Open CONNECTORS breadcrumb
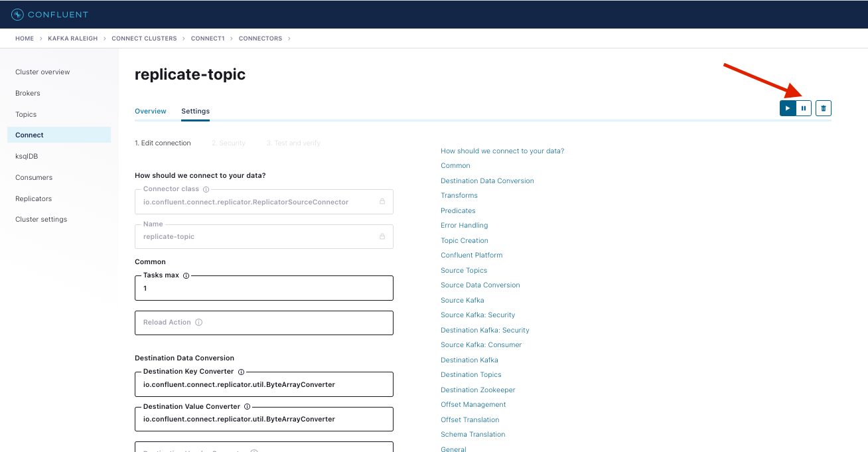 pos(260,38)
